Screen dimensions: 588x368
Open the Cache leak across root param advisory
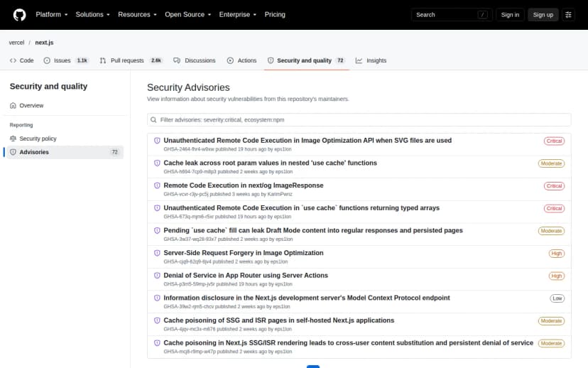point(270,163)
